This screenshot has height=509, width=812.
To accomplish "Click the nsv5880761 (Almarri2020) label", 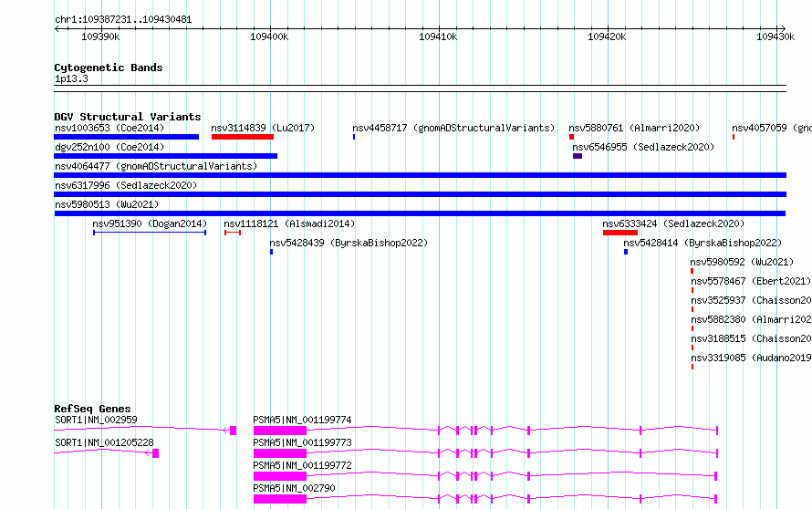I will coord(634,128).
